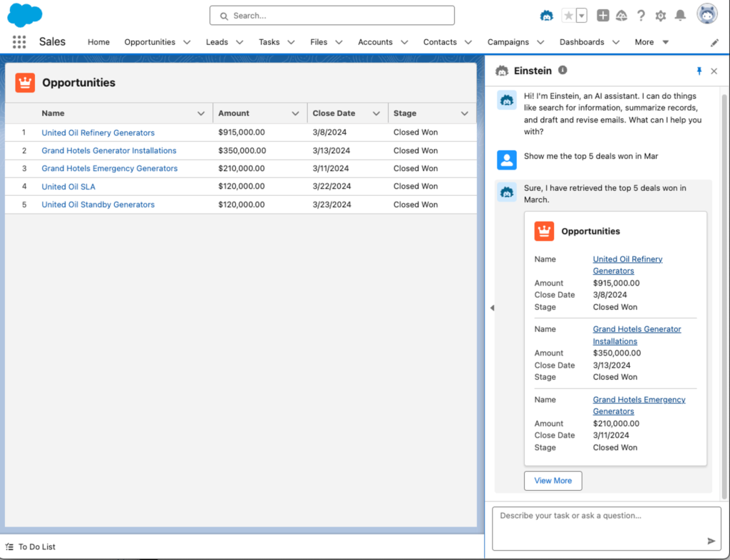
Task: Send the Einstein message
Action: (x=711, y=541)
